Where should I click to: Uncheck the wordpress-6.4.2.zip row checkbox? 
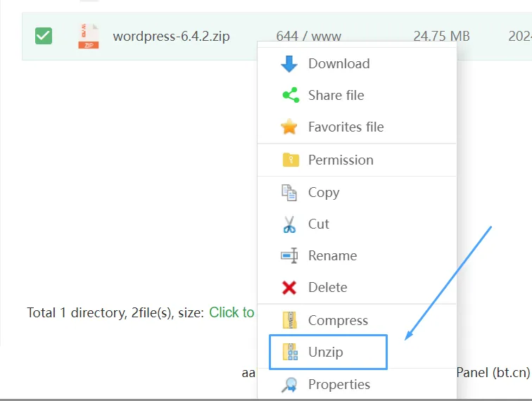click(x=44, y=36)
